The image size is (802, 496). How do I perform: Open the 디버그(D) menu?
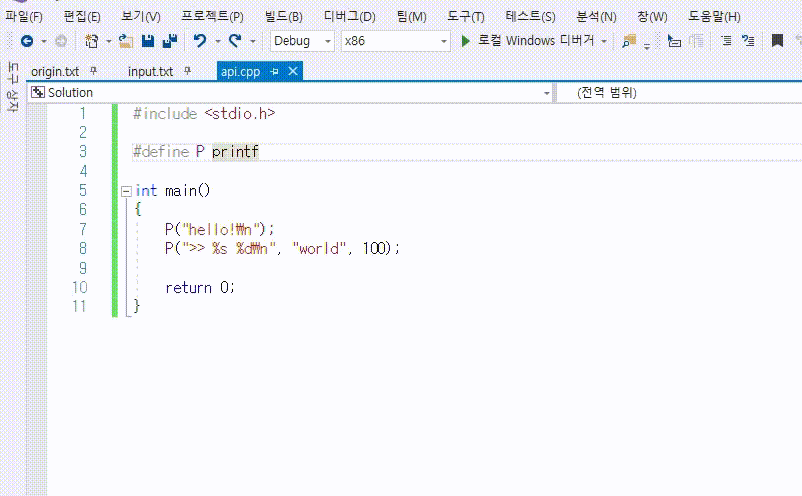tap(349, 16)
